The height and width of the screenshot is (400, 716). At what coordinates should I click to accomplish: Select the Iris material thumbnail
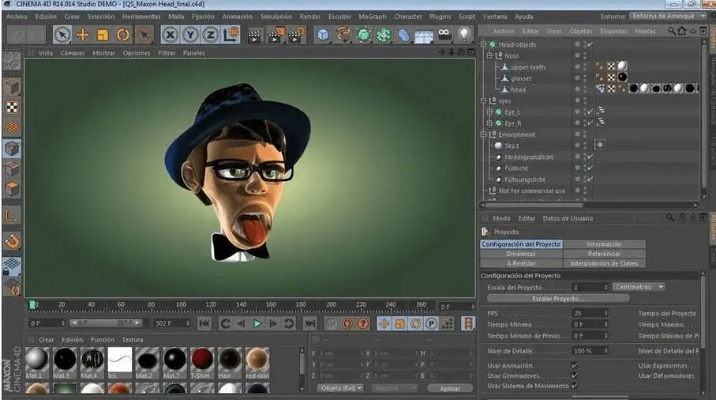pos(120,360)
